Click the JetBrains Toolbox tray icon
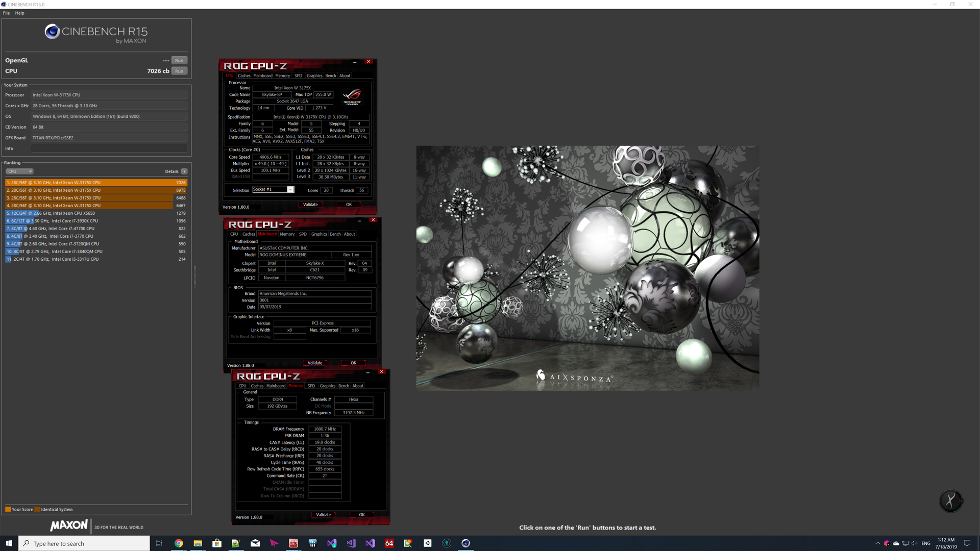Viewport: 980px width, 551px height. (x=887, y=543)
